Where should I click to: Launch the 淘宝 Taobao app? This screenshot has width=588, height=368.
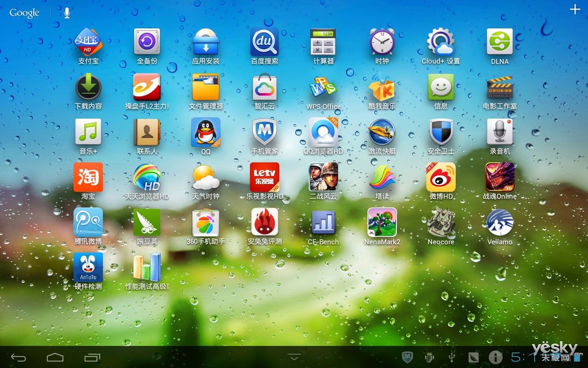(88, 177)
